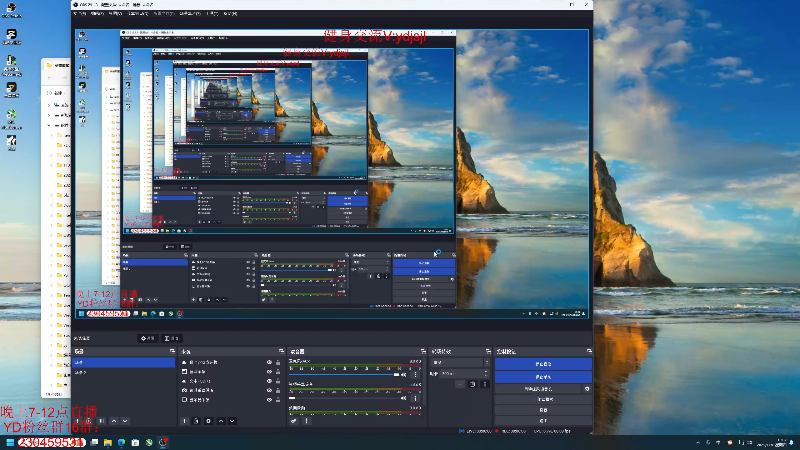The height and width of the screenshot is (450, 800).
Task: Click the Task View taskbar icon
Action: pos(94,442)
